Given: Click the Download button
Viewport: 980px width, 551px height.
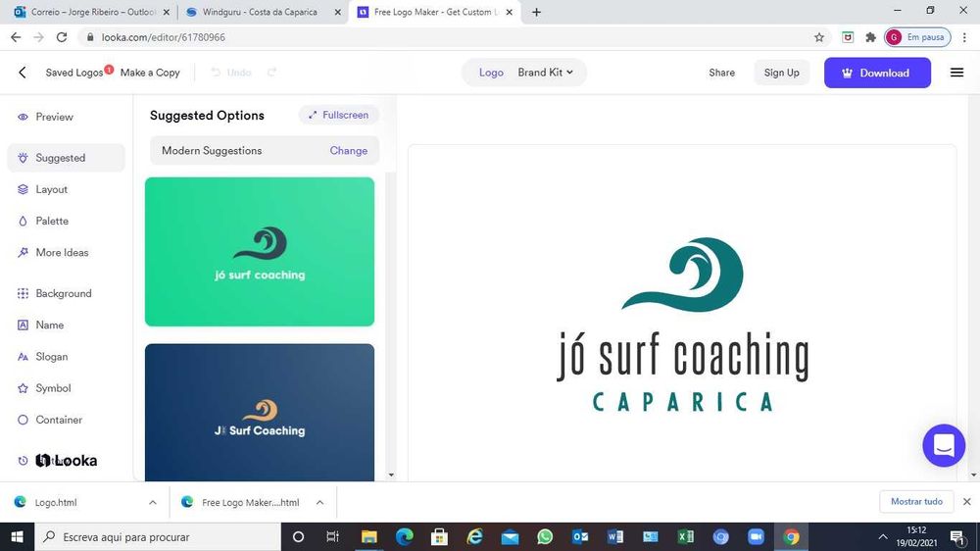Looking at the screenshot, I should pos(877,73).
